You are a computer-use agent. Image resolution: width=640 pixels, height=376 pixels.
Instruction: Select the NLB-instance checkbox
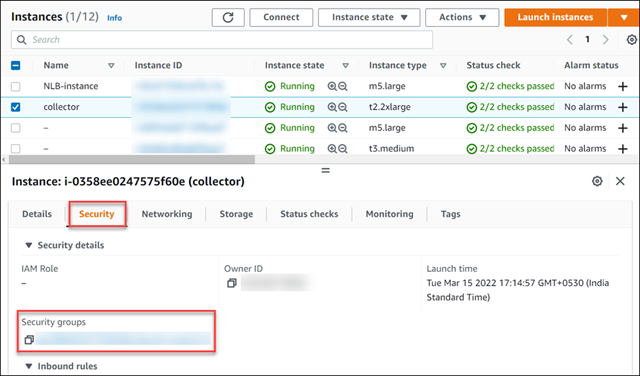[16, 87]
